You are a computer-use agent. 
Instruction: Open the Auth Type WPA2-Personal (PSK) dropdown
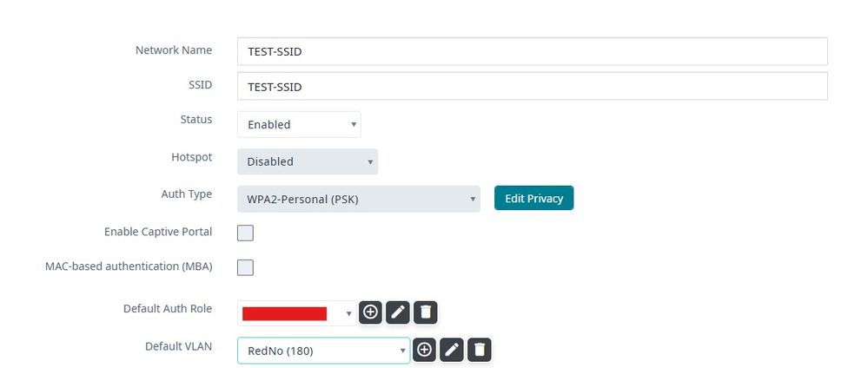(358, 199)
